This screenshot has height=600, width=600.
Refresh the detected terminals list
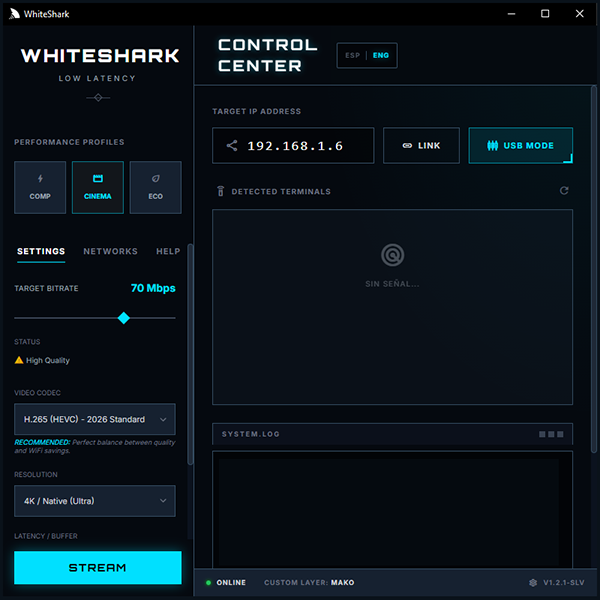pyautogui.click(x=564, y=191)
